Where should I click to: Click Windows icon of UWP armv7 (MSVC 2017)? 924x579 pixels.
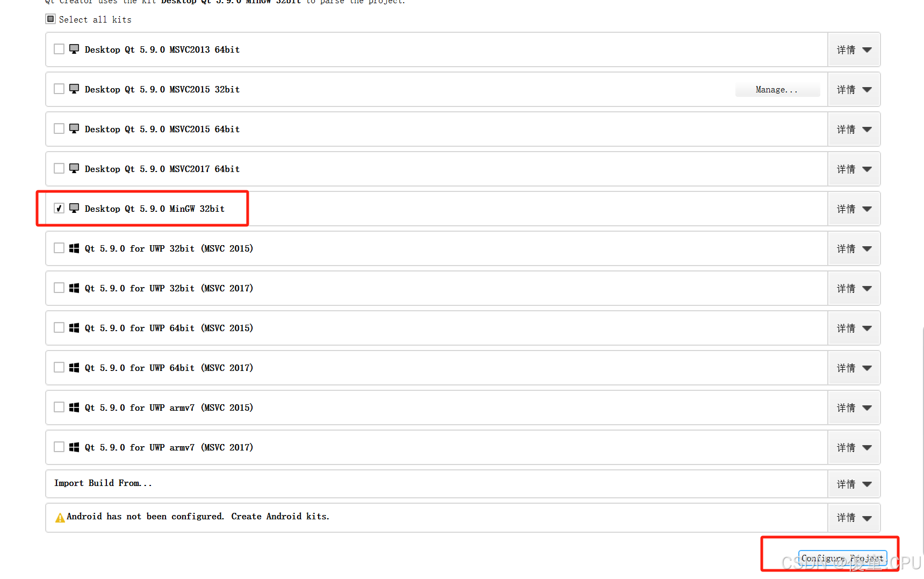pyautogui.click(x=74, y=447)
